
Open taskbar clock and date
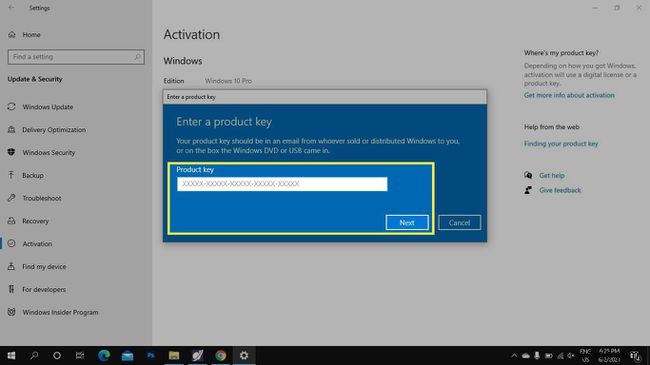(609, 355)
